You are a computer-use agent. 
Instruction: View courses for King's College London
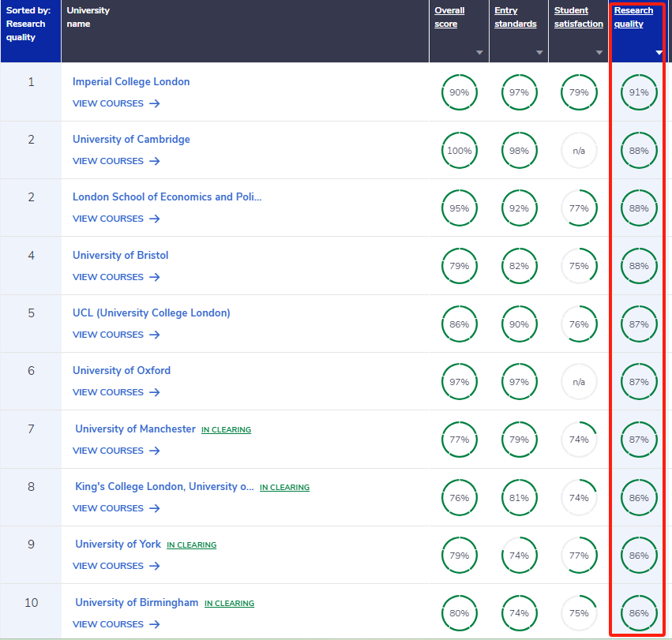tap(116, 508)
